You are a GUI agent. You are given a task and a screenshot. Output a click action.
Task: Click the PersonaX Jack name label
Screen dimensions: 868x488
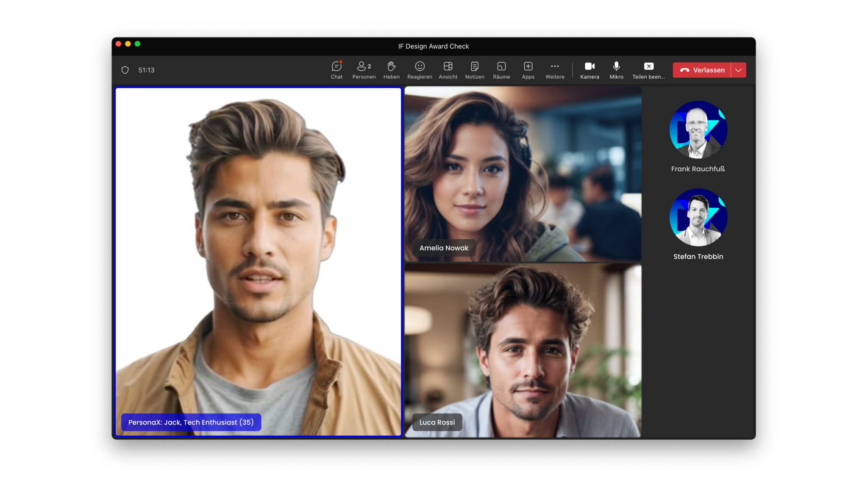(191, 422)
